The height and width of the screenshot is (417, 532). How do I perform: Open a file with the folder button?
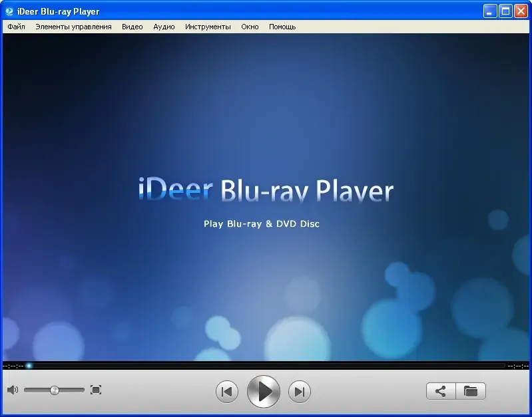coord(471,391)
